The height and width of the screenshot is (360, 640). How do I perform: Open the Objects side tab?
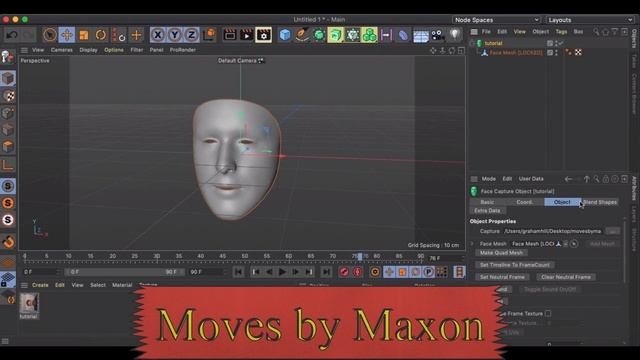point(634,38)
